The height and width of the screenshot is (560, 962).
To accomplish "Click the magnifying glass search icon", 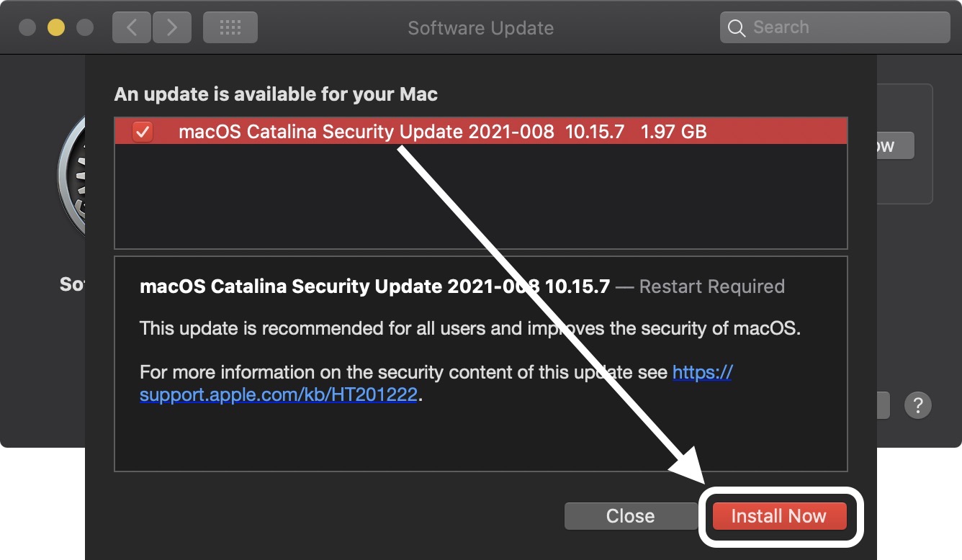I will [x=736, y=28].
